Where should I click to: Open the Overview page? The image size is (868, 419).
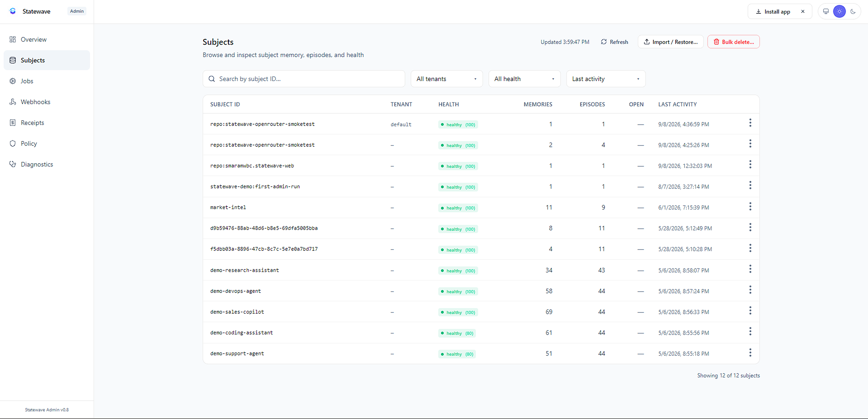[47, 39]
